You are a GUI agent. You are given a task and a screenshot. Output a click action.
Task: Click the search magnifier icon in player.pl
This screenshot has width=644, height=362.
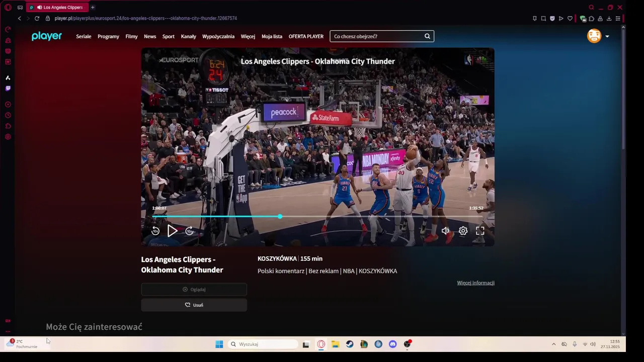427,36
